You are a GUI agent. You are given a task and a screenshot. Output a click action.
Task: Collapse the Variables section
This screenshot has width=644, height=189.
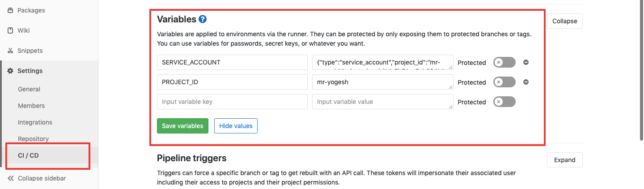coord(564,21)
